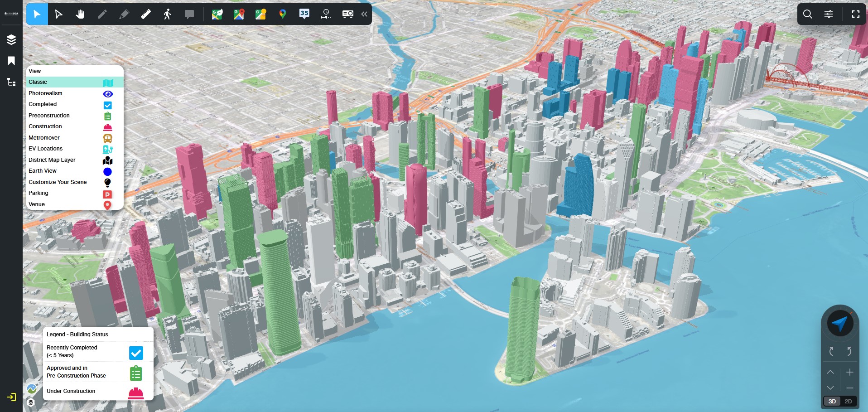Image resolution: width=868 pixels, height=412 pixels.
Task: Enable the walking pedestrian mode
Action: tap(168, 14)
